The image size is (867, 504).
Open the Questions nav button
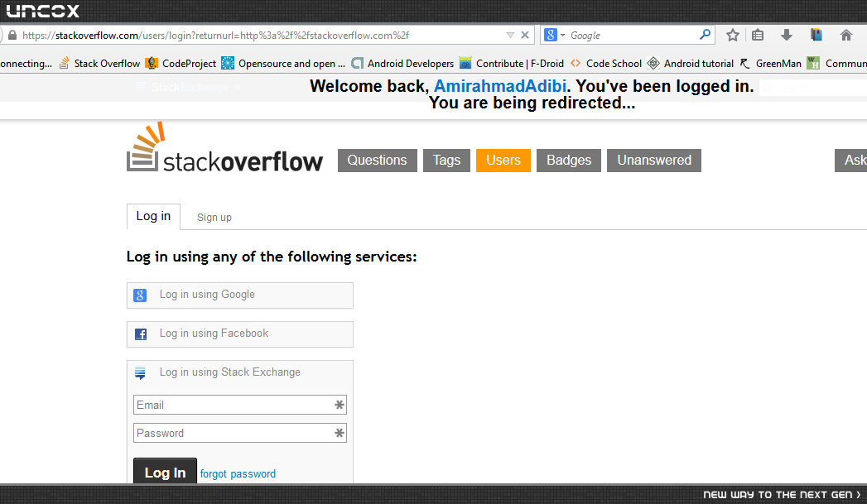point(377,161)
